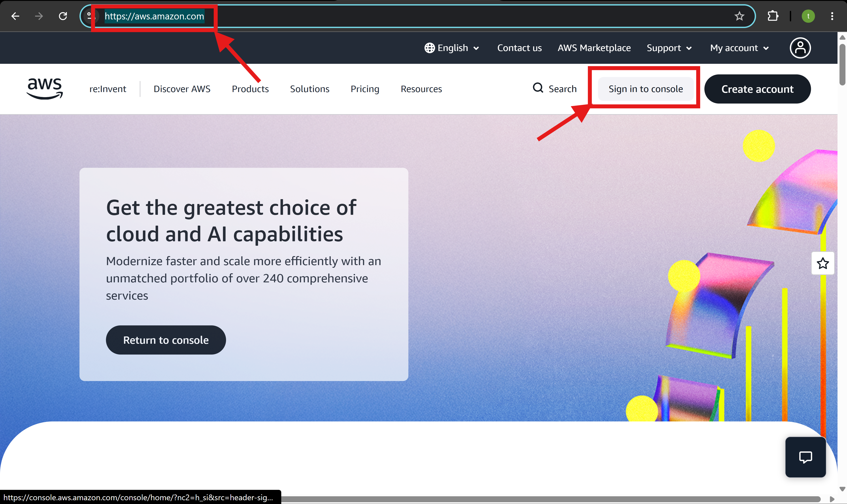
Task: Click the Create account button
Action: point(757,89)
